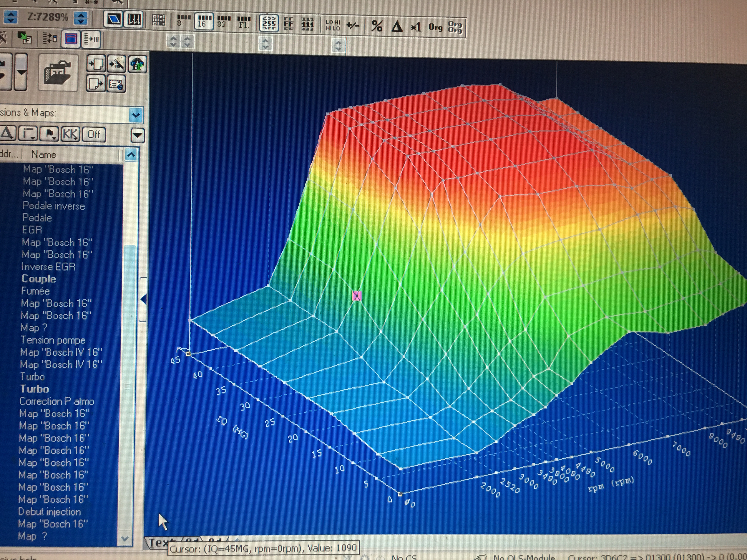Open the Versions & Maps dropdown
747x560 pixels.
(136, 115)
